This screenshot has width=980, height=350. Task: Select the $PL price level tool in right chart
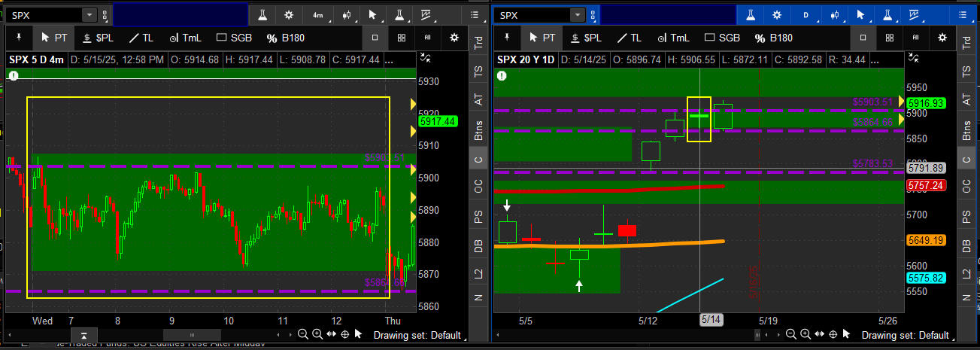pos(585,38)
